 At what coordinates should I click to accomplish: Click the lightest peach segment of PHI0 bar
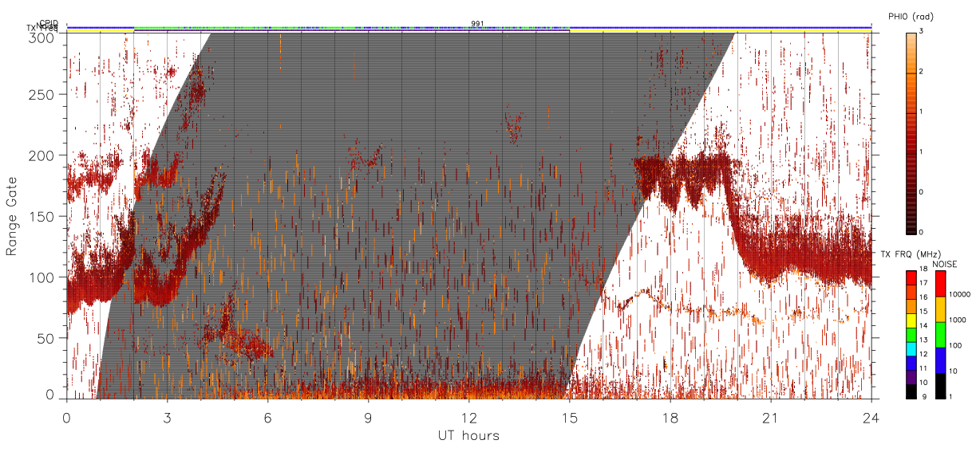tap(911, 53)
